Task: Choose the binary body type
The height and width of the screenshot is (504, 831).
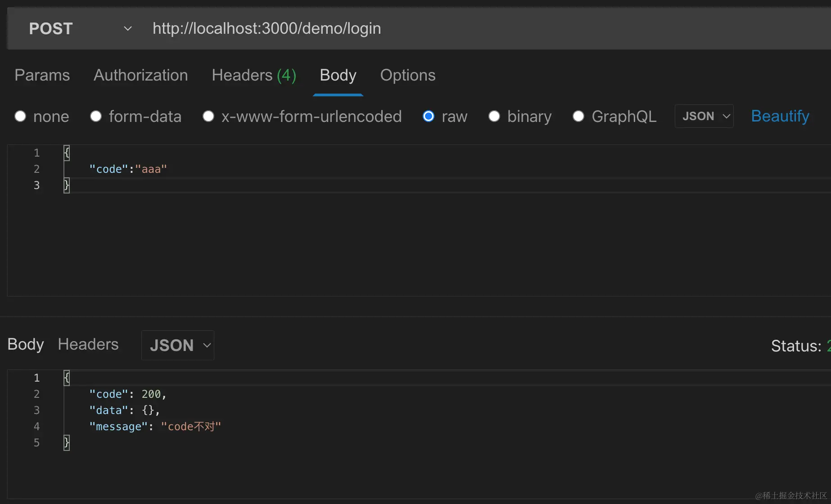Action: pos(494,117)
